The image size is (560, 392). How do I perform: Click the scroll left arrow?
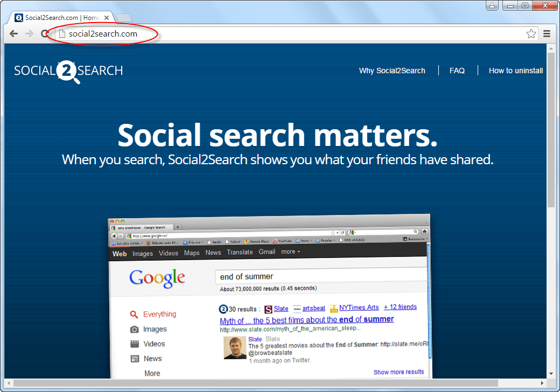pos(9,383)
